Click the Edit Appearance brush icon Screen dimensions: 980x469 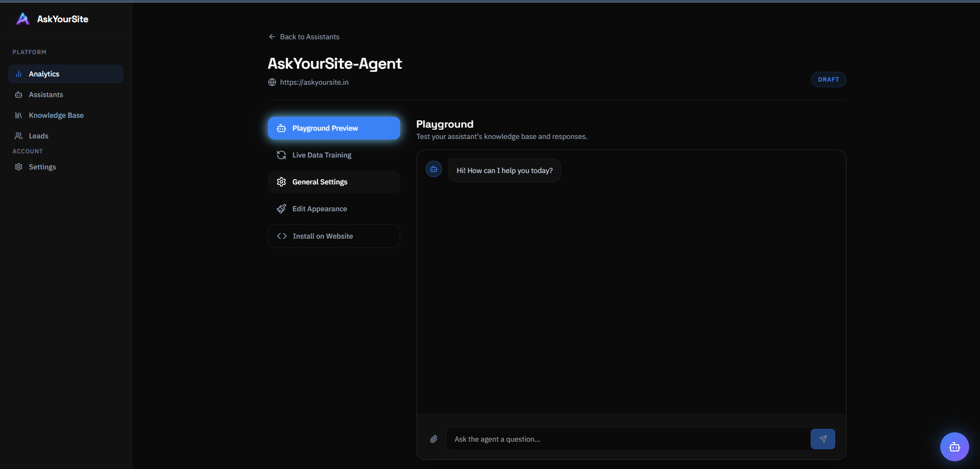[x=281, y=208]
